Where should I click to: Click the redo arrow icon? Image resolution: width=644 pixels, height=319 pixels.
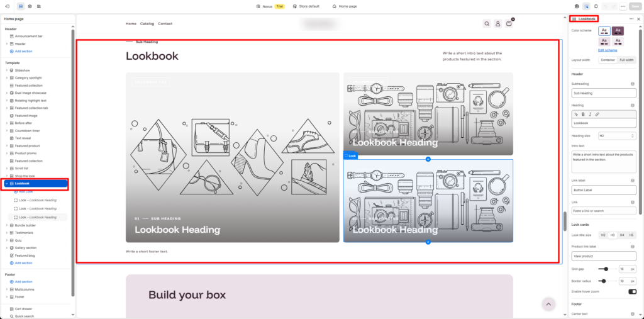pyautogui.click(x=614, y=6)
